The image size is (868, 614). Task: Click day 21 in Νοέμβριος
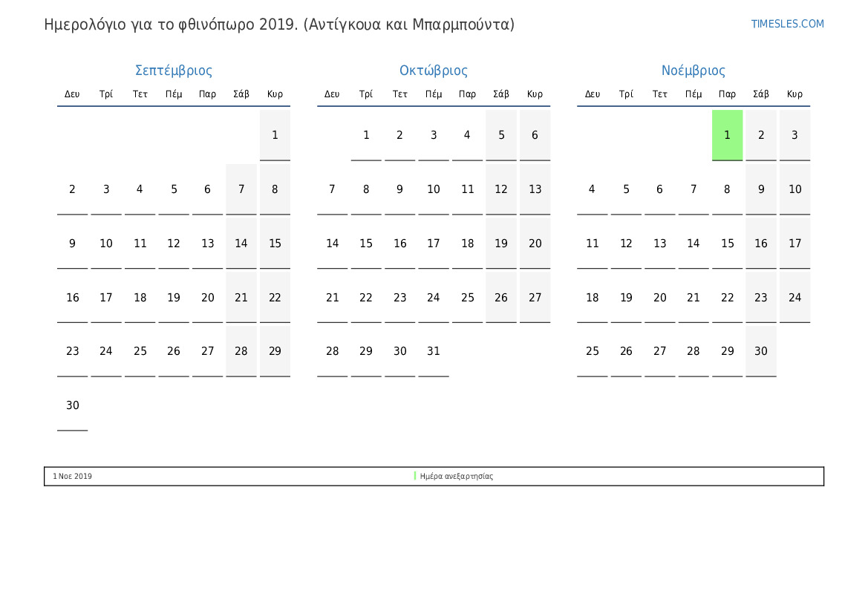click(693, 298)
